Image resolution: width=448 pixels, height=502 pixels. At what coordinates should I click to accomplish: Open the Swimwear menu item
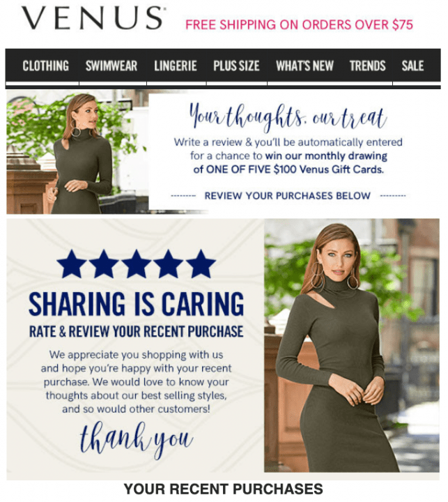click(x=111, y=66)
